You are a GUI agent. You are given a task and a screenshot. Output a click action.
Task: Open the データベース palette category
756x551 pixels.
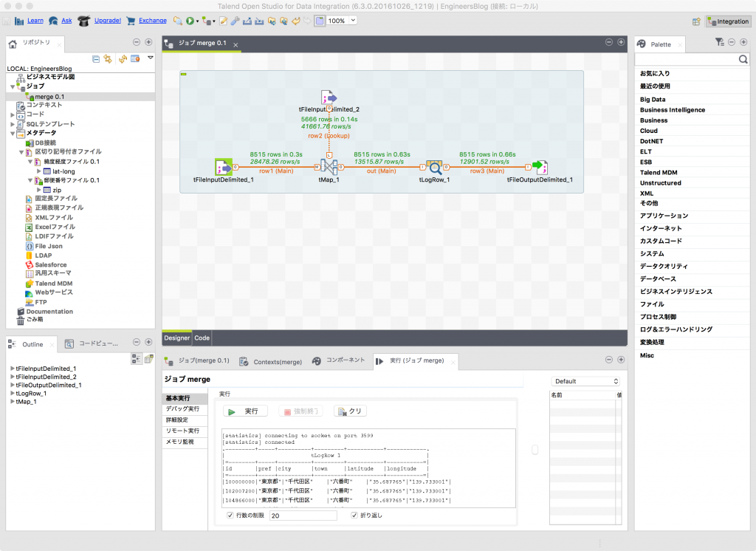pos(658,279)
